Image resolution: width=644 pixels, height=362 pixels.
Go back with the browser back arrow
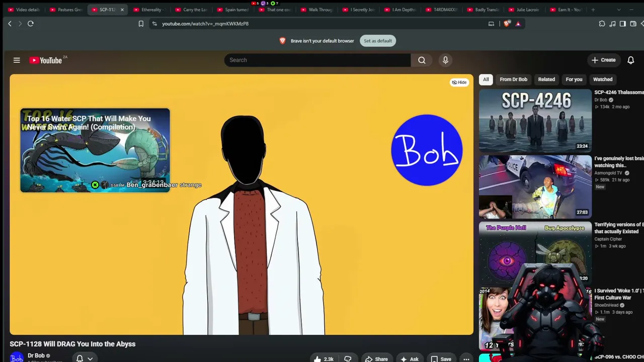tap(10, 24)
